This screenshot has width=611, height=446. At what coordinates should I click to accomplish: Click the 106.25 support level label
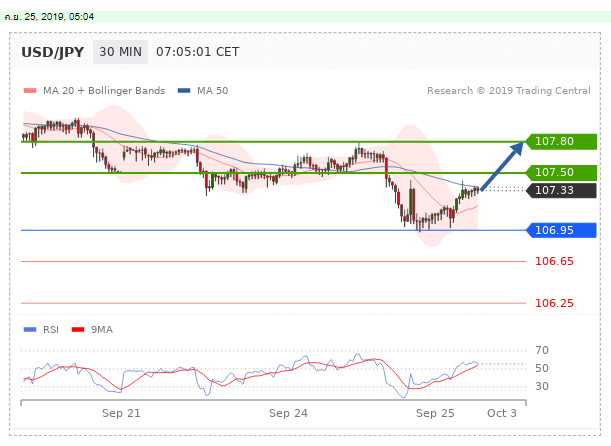[554, 303]
